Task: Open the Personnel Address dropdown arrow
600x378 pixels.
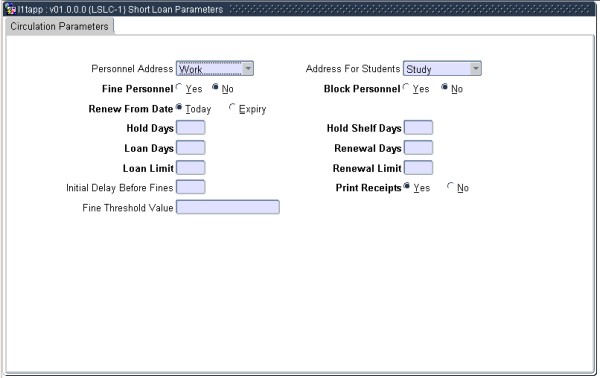Action: 248,68
